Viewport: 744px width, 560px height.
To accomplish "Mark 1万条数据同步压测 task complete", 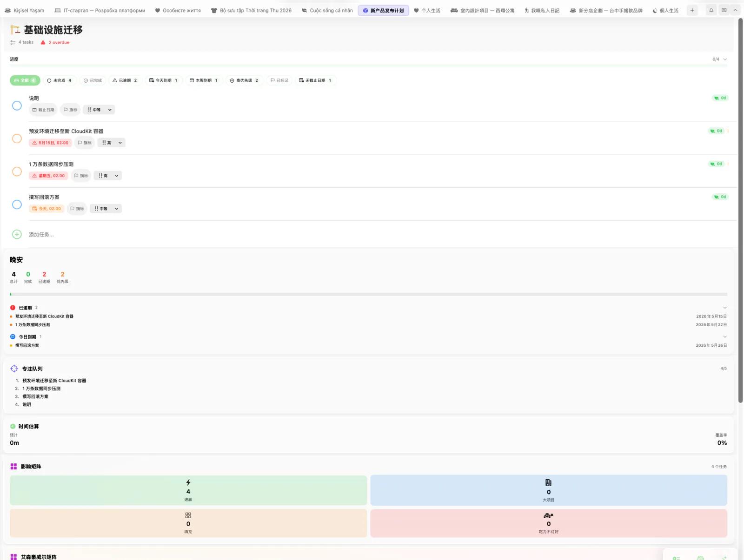I will pos(17,171).
